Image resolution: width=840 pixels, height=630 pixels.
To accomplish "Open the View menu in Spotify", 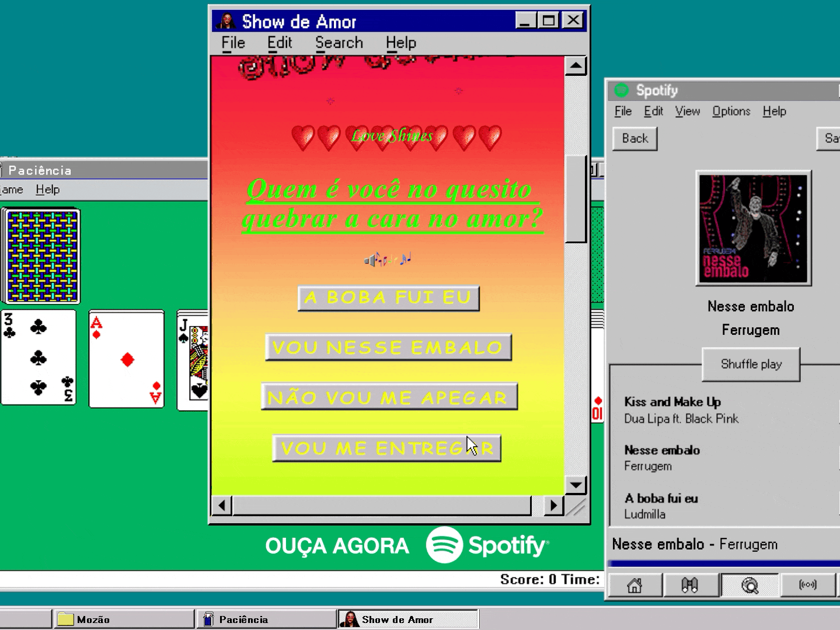I will [x=688, y=111].
